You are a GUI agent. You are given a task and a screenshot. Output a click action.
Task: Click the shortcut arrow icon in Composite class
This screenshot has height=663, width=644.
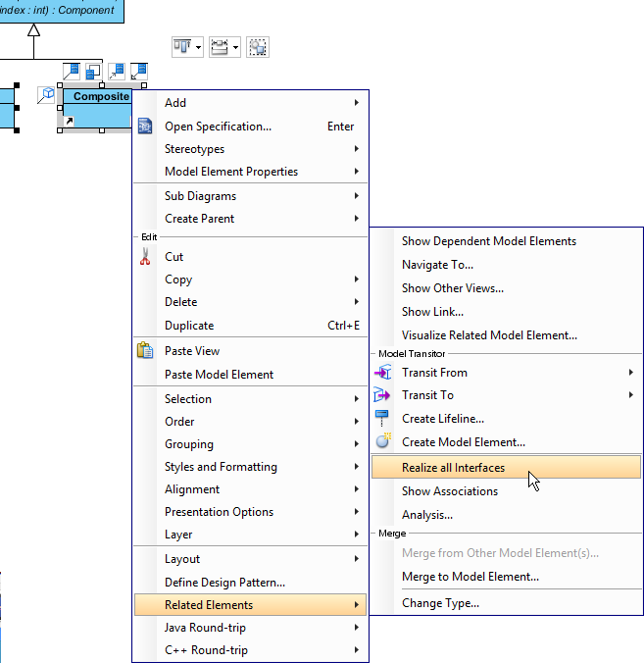(x=69, y=122)
